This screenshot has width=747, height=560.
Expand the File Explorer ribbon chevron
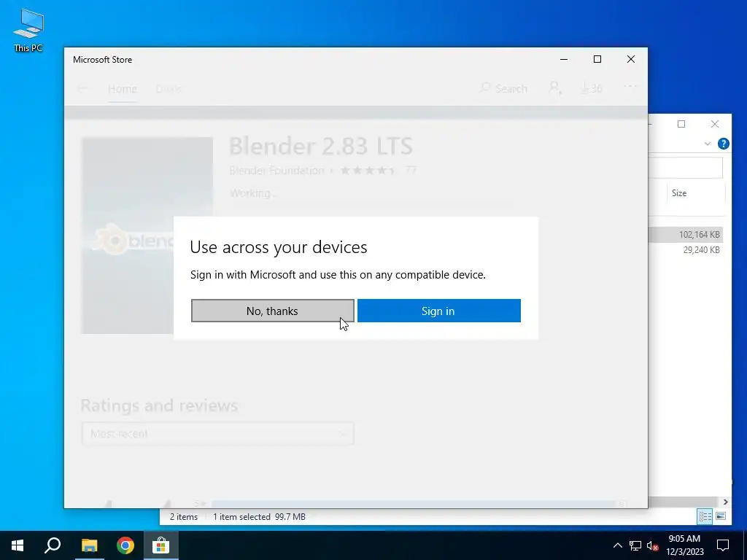708,144
